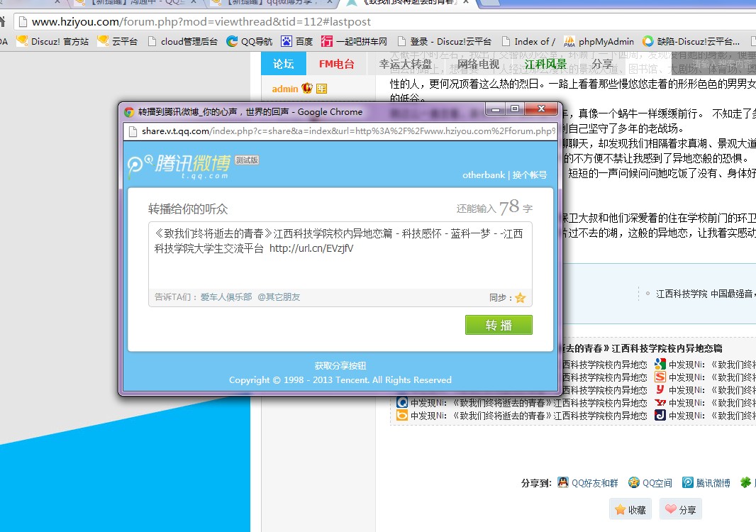Open the 登录 - Discuz!云平台 bookmark
Viewport: 756px width, 532px height.
(x=444, y=41)
